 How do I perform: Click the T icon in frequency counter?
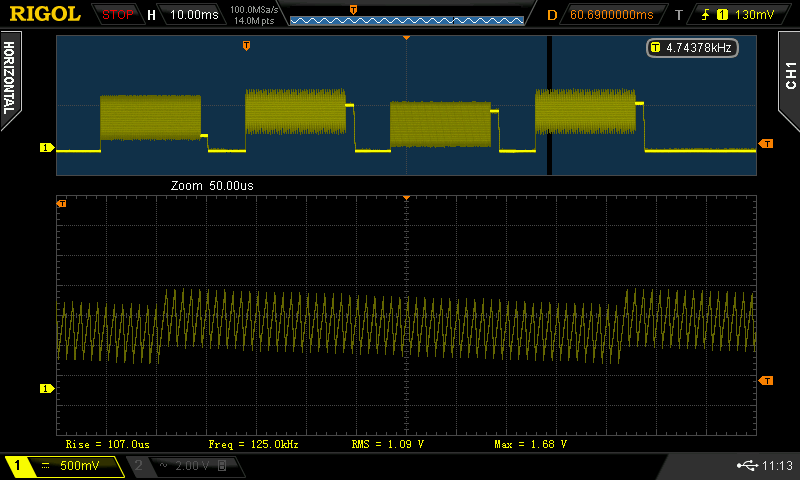(656, 48)
